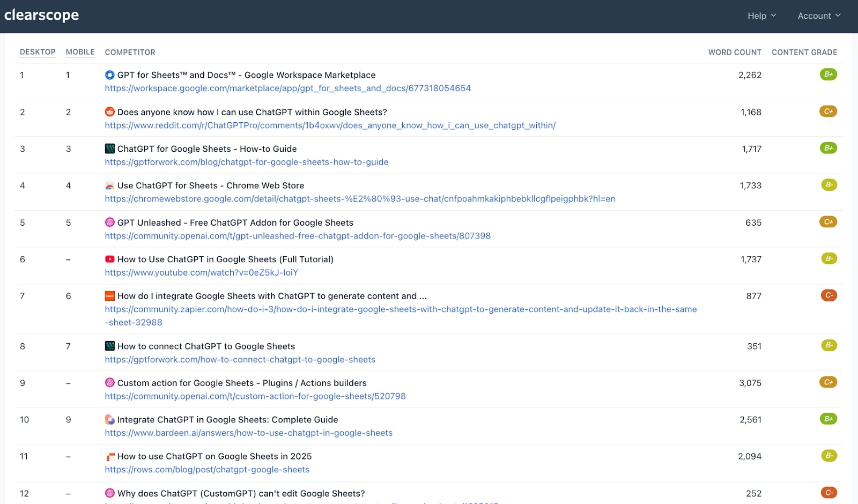Click the word count 635
858x504 pixels.
[x=753, y=223]
